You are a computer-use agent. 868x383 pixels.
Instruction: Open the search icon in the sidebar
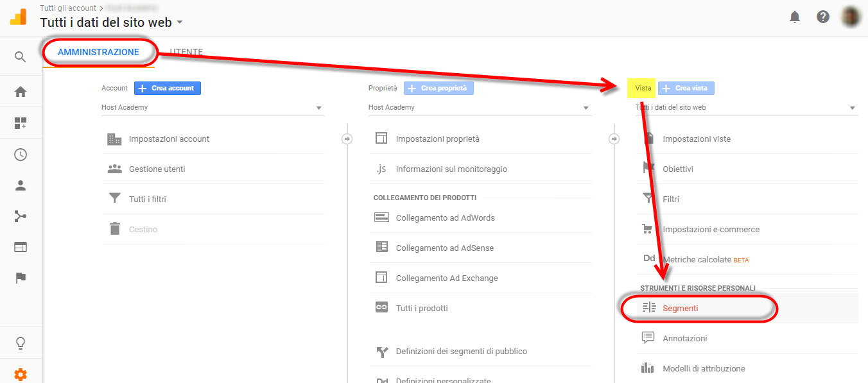[20, 56]
